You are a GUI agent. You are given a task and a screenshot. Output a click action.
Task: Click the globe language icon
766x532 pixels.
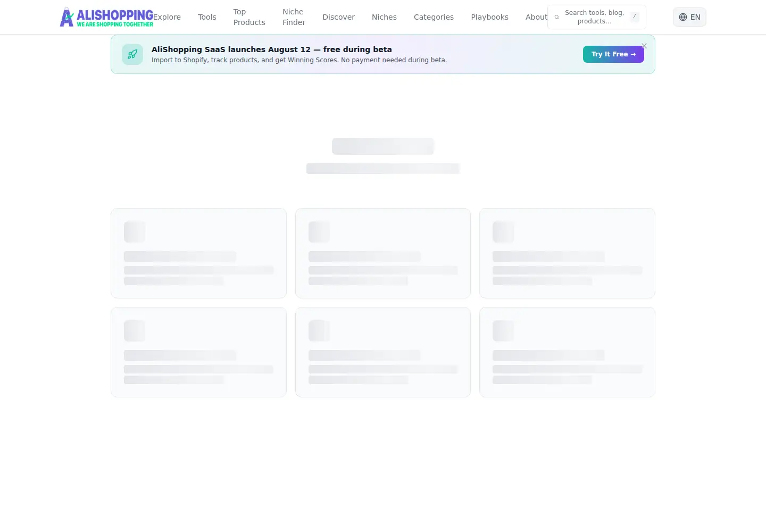click(683, 17)
